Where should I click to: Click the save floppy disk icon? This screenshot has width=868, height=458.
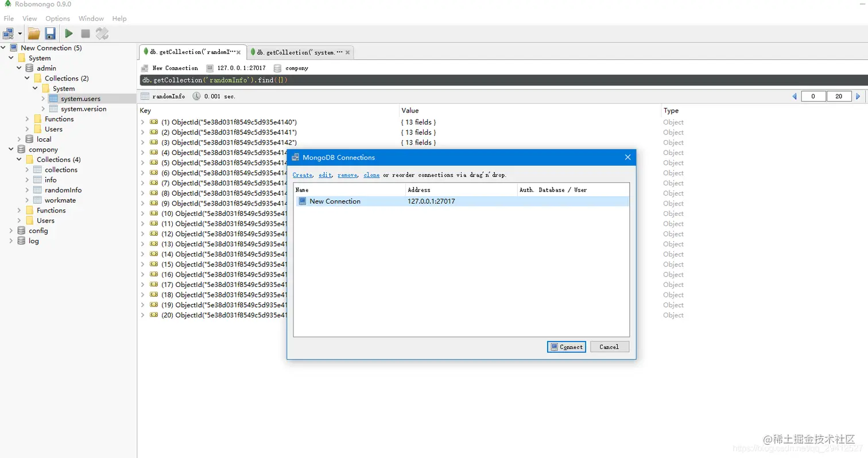tap(50, 33)
